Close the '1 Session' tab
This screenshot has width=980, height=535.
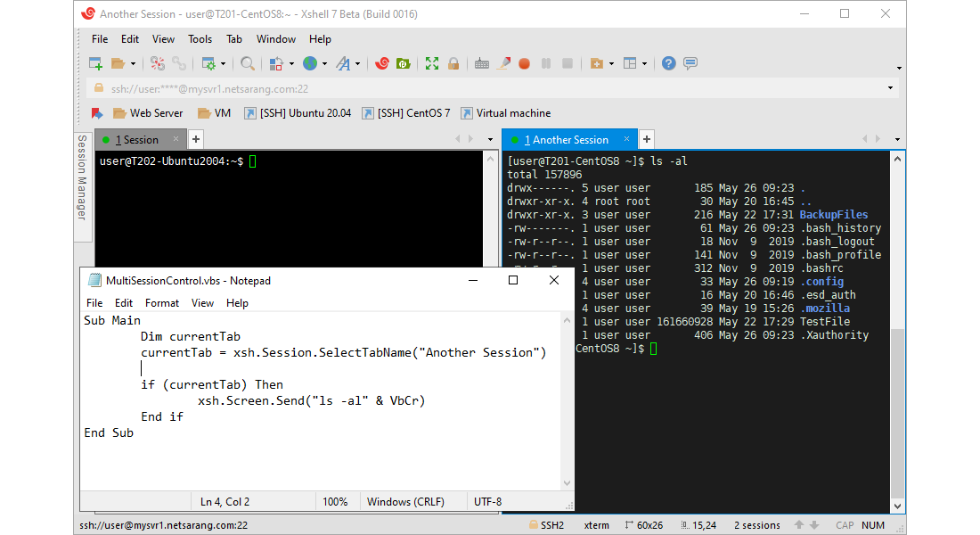point(176,139)
